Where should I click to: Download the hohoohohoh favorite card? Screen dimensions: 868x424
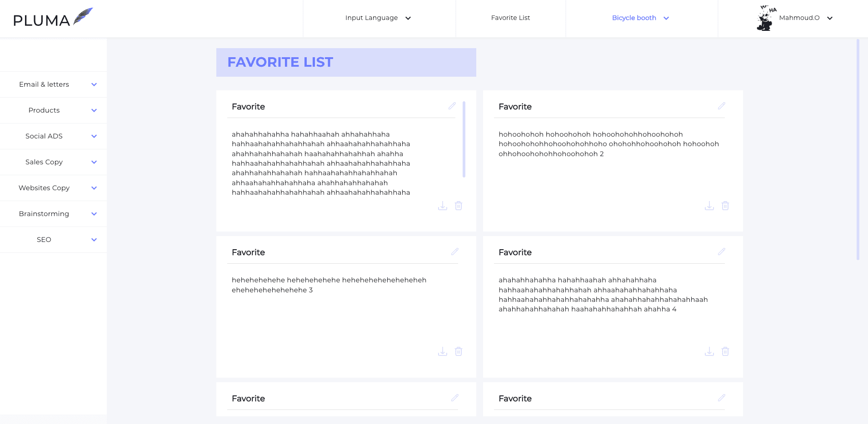point(709,206)
